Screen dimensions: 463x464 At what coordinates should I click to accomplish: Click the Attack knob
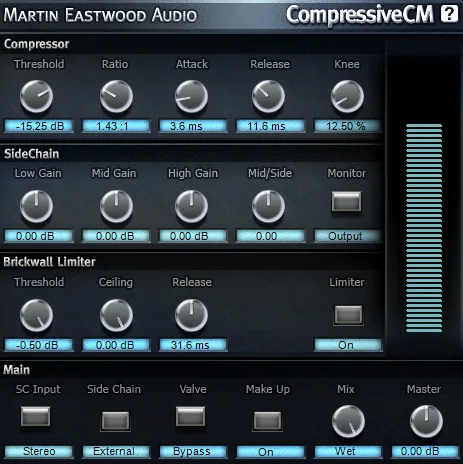(191, 97)
